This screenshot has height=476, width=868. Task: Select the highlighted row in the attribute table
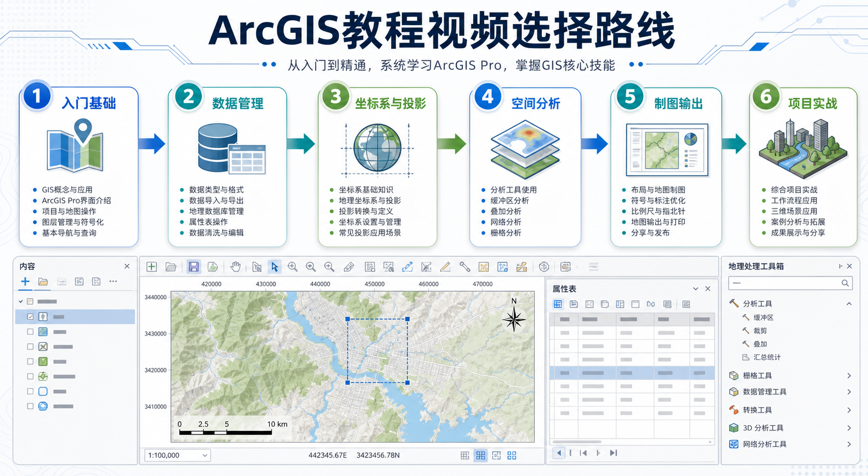coord(632,372)
